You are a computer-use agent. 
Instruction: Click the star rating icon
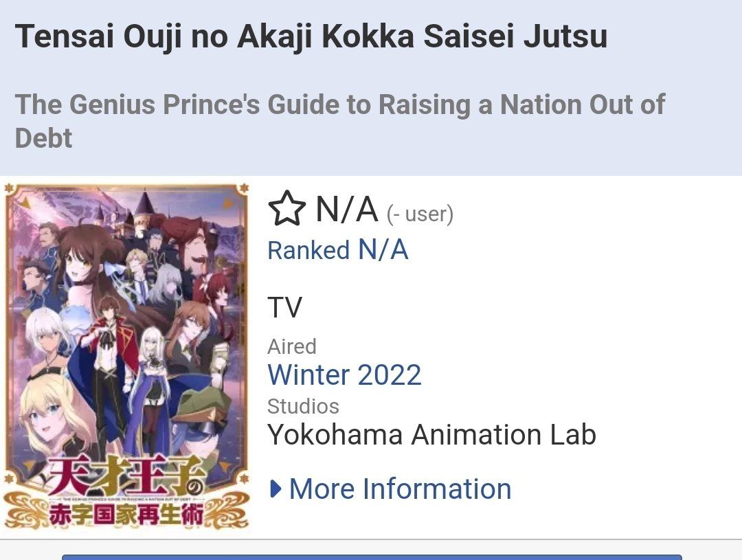pos(286,209)
